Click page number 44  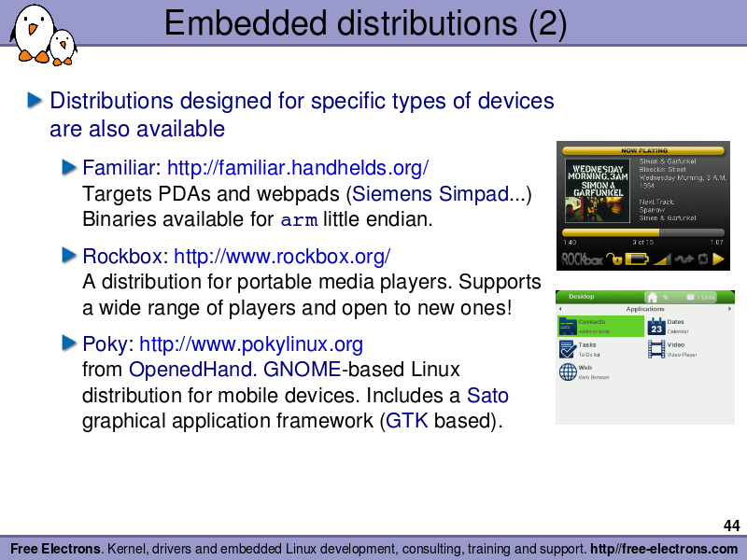coord(731,525)
